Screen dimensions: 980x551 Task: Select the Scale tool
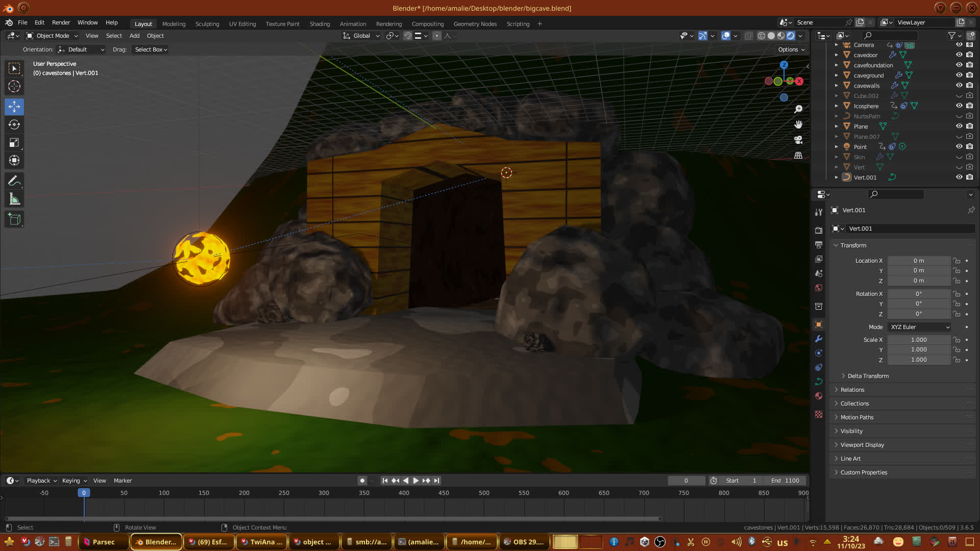tap(14, 143)
